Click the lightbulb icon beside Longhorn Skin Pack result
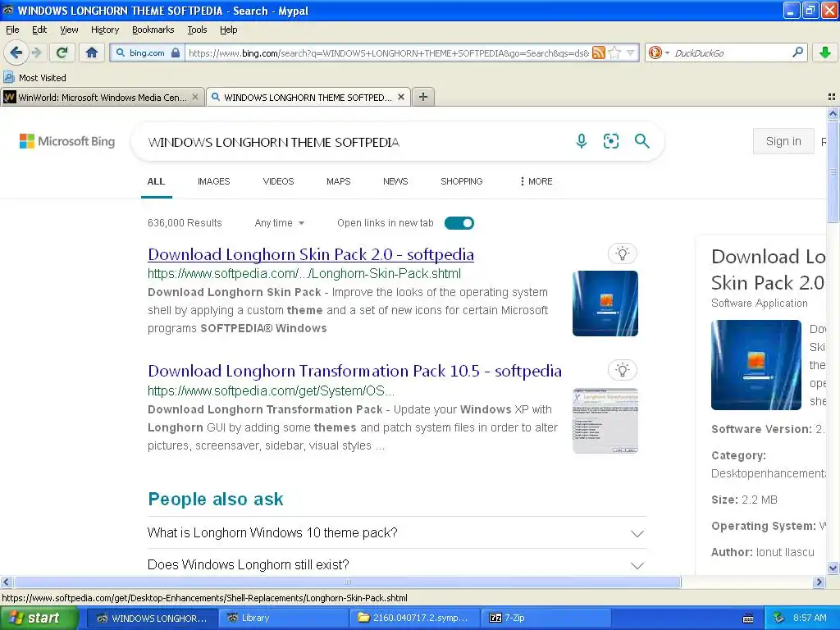The width and height of the screenshot is (840, 630). (622, 253)
